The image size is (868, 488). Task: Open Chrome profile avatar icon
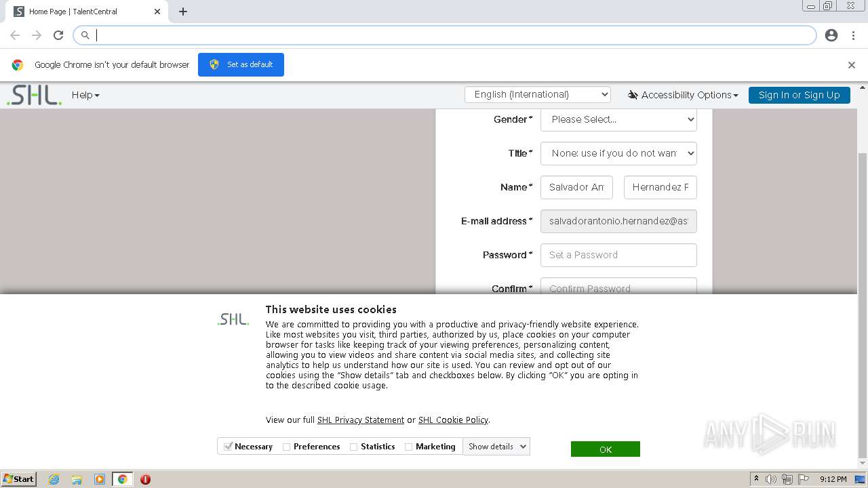pyautogui.click(x=831, y=35)
